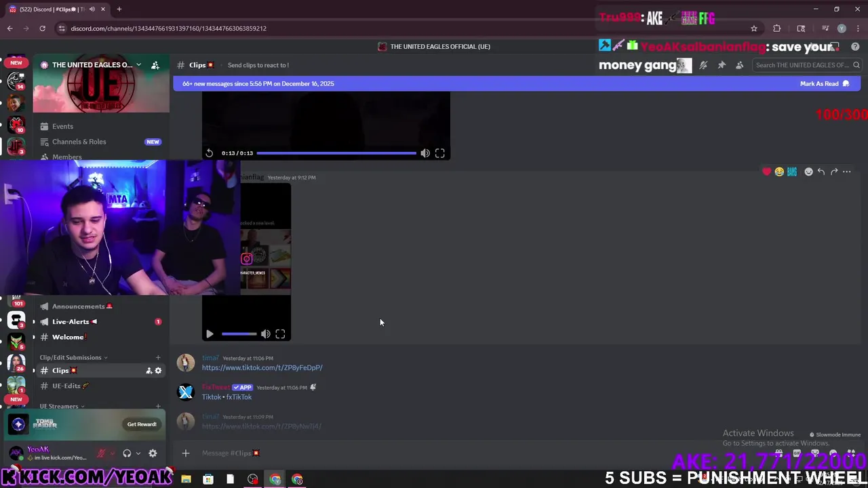Image resolution: width=868 pixels, height=488 pixels.
Task: Open tima7's avatar next to the TikTok link
Action: (186, 363)
